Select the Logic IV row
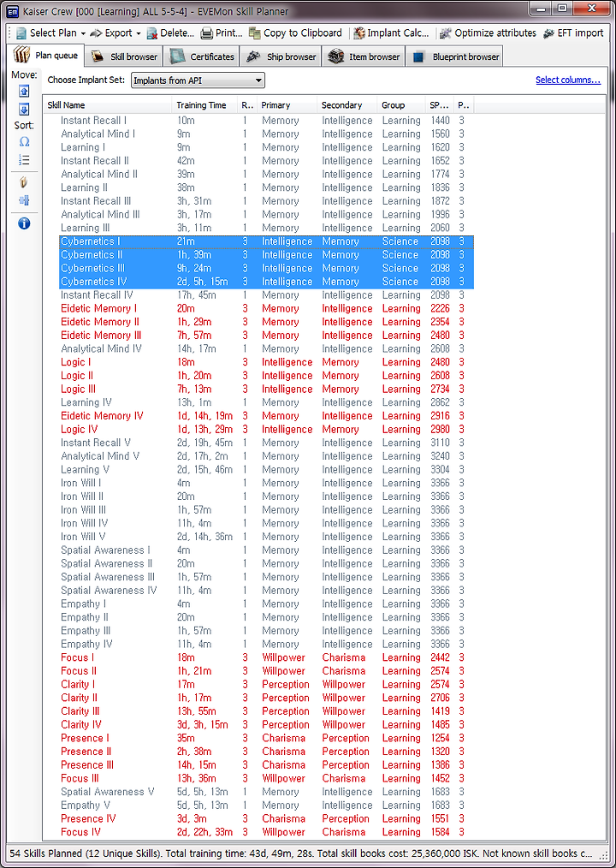Viewport: 616px width, 868px height. [266, 429]
